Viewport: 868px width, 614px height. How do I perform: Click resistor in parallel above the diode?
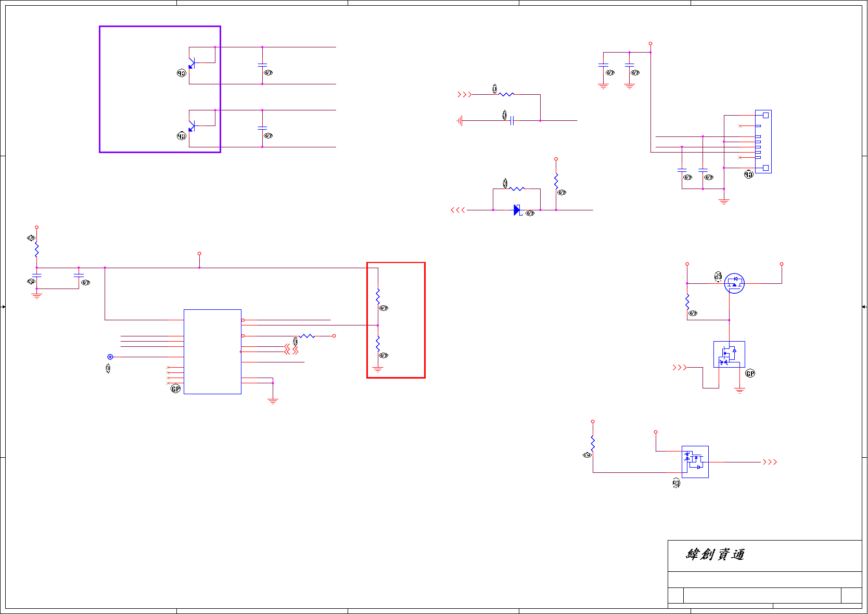(517, 189)
